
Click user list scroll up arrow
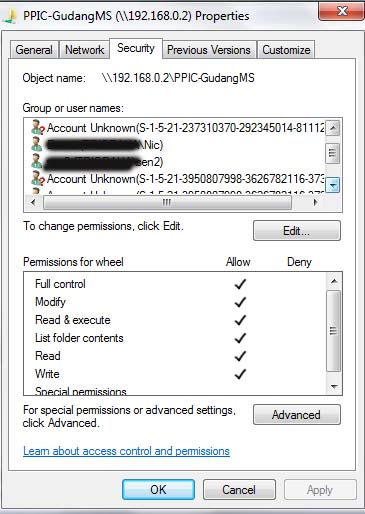332,128
